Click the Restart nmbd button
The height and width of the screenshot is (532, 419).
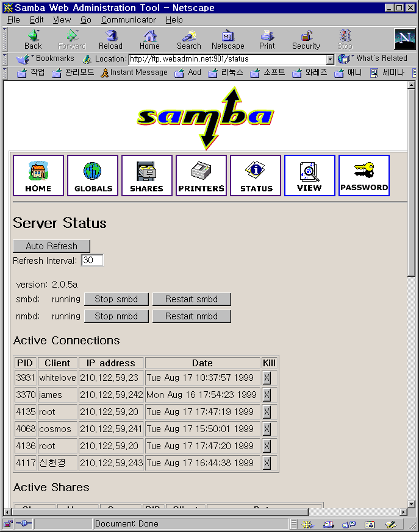(x=192, y=316)
